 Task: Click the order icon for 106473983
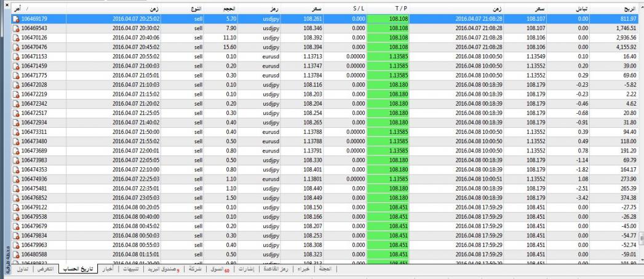click(x=16, y=160)
